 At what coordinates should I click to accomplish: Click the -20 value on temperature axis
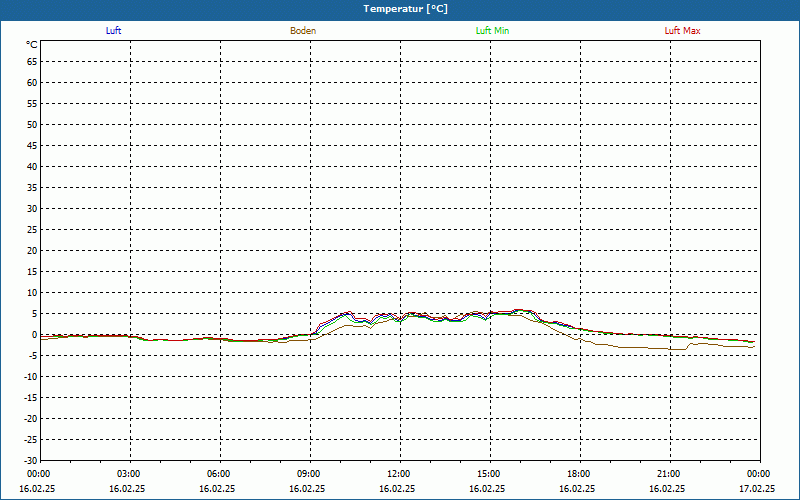click(31, 419)
